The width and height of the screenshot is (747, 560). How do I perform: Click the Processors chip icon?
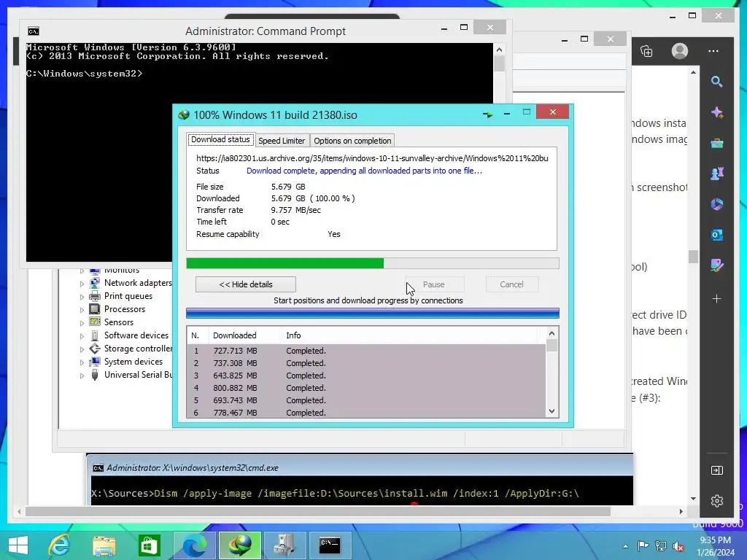pyautogui.click(x=95, y=309)
